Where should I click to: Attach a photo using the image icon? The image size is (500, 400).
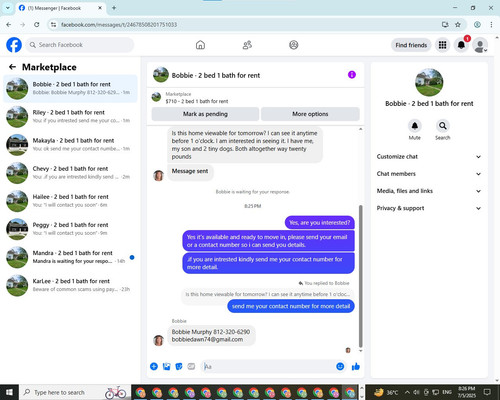point(166,366)
